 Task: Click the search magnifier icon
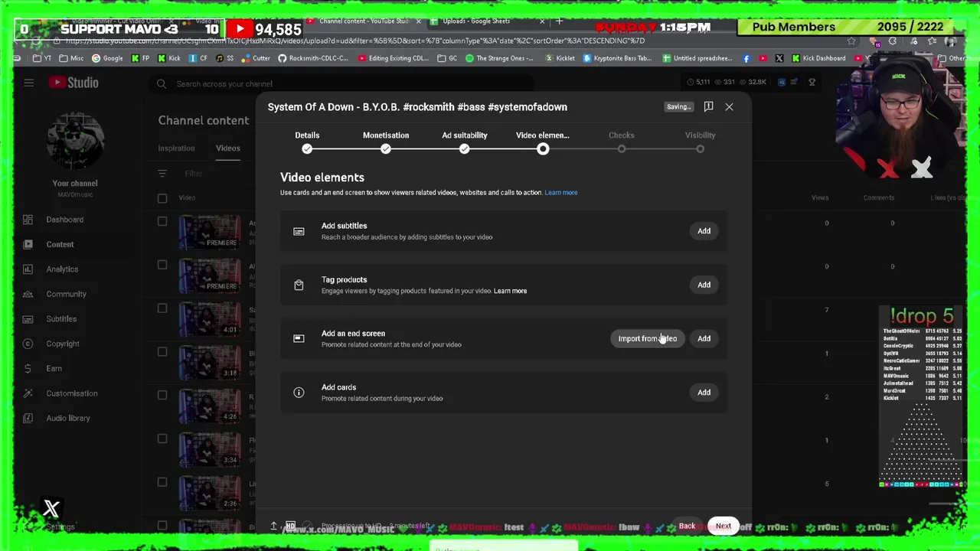(162, 83)
